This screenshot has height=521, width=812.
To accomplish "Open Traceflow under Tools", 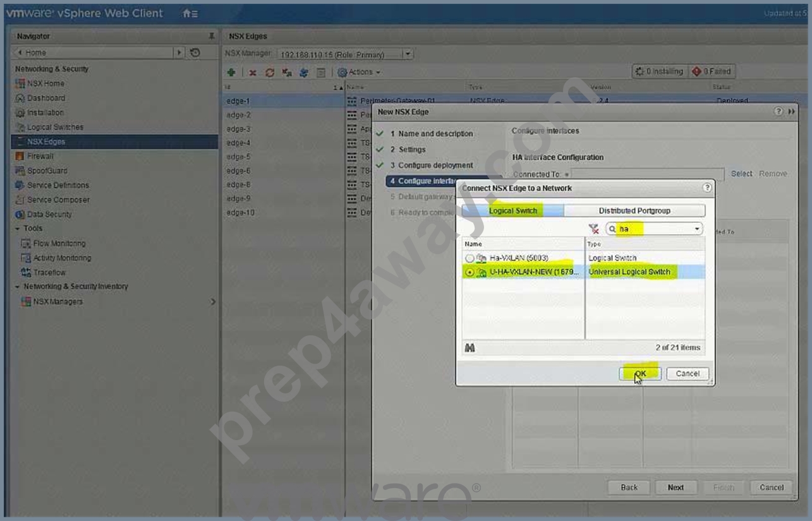I will tap(49, 272).
